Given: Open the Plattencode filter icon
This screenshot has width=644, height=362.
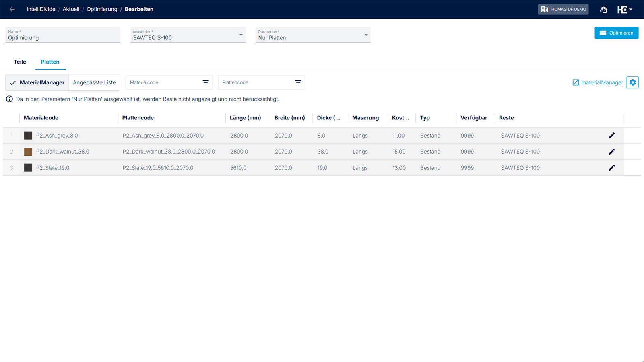Looking at the screenshot, I should [x=298, y=82].
